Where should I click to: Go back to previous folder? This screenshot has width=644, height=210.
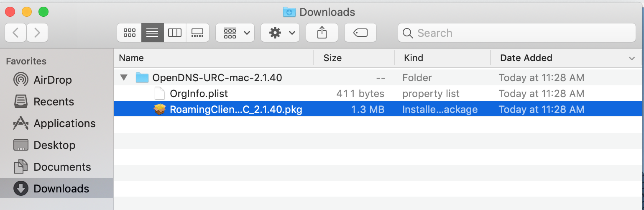[15, 33]
